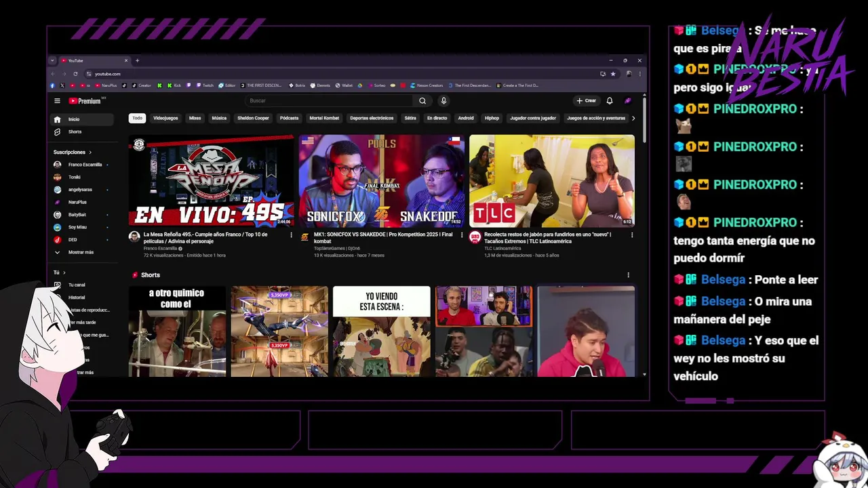Open a new tab with the plus button
Image resolution: width=868 pixels, height=488 pixels.
(137, 60)
